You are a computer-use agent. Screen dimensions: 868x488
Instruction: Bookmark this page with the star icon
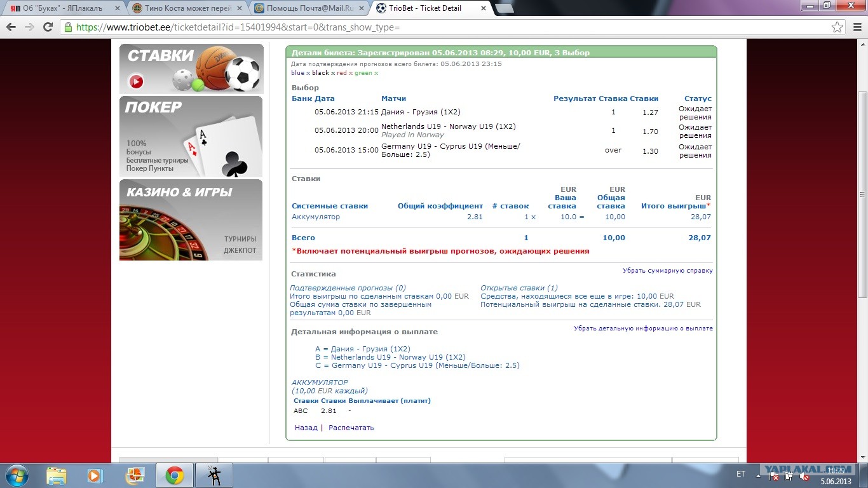(x=837, y=27)
